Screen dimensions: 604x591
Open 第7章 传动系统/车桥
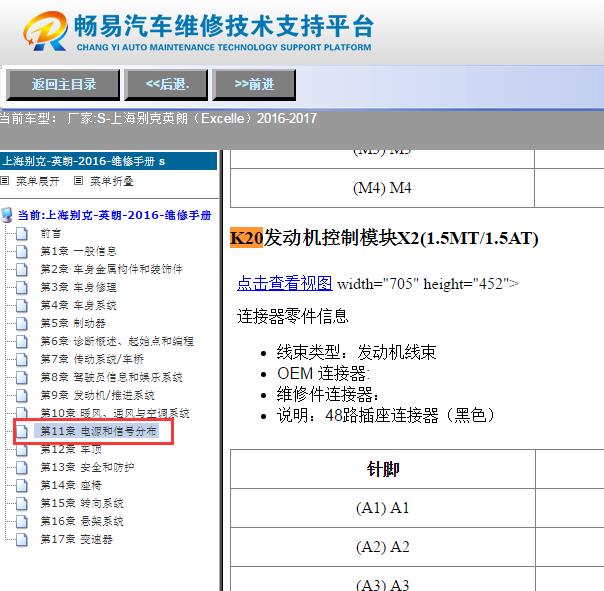click(92, 359)
